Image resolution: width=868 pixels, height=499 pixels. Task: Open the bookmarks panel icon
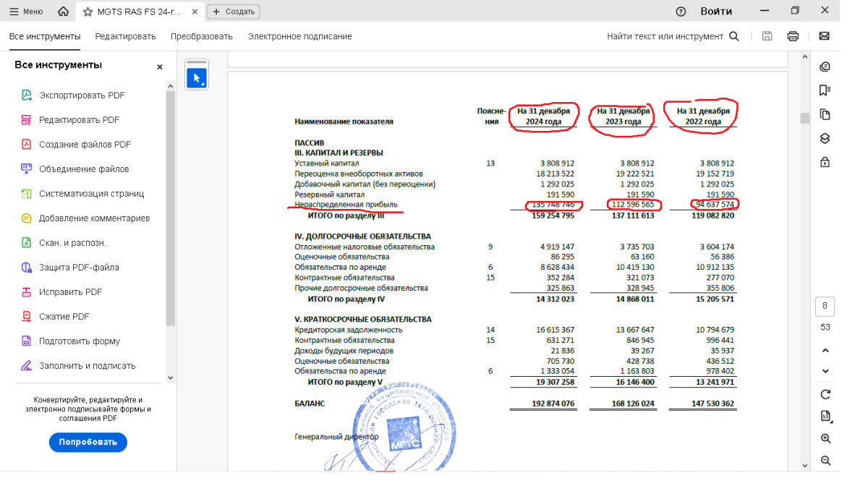[825, 90]
